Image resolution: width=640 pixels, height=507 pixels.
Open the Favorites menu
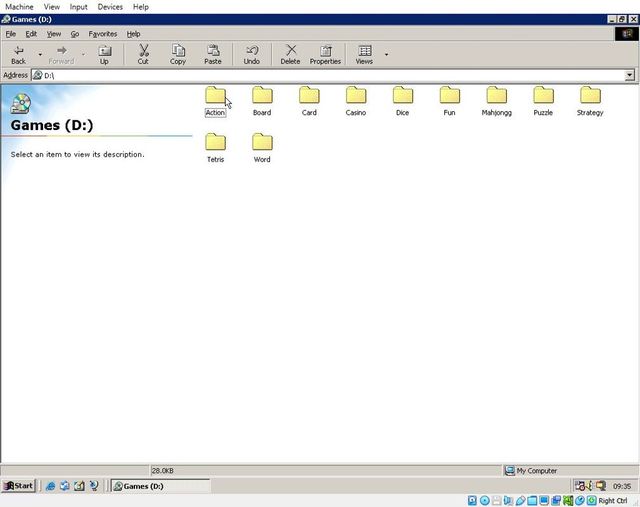[x=103, y=34]
